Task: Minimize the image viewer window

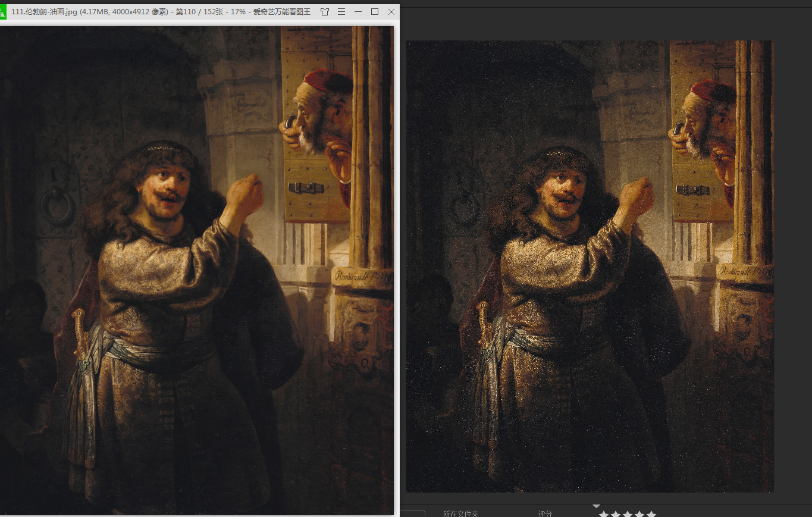Action: tap(358, 12)
